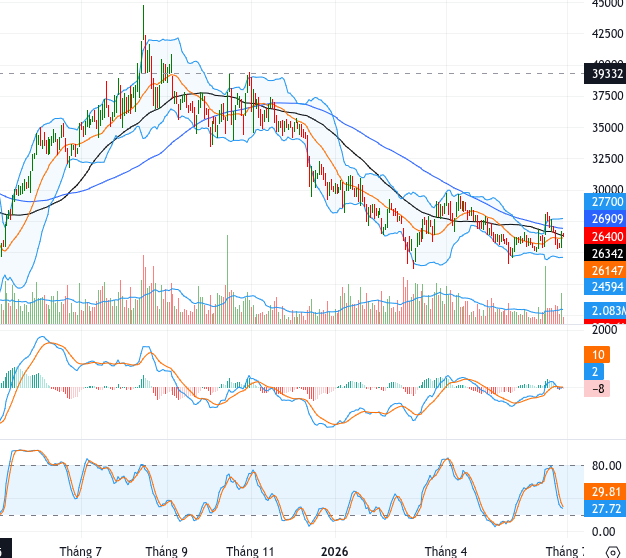Viewport: 626px width, 558px height.
Task: Open chart settings gear icon
Action: [x=614, y=552]
